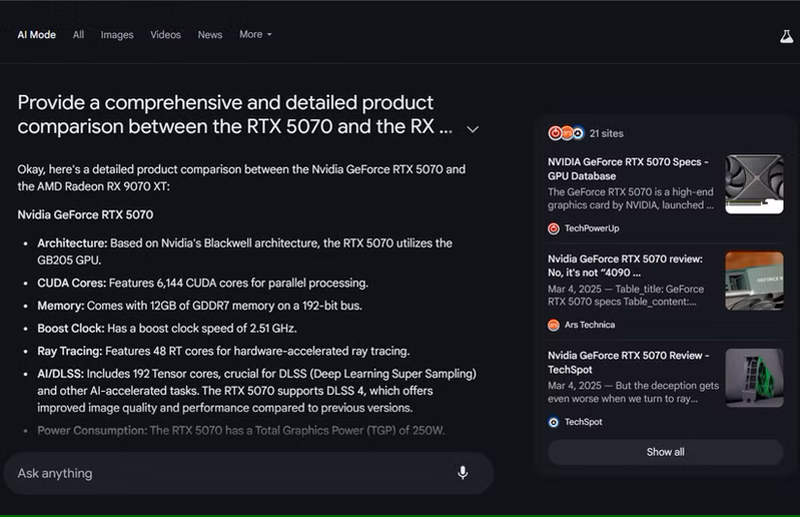800x517 pixels.
Task: Switch to the News tab
Action: click(x=210, y=35)
